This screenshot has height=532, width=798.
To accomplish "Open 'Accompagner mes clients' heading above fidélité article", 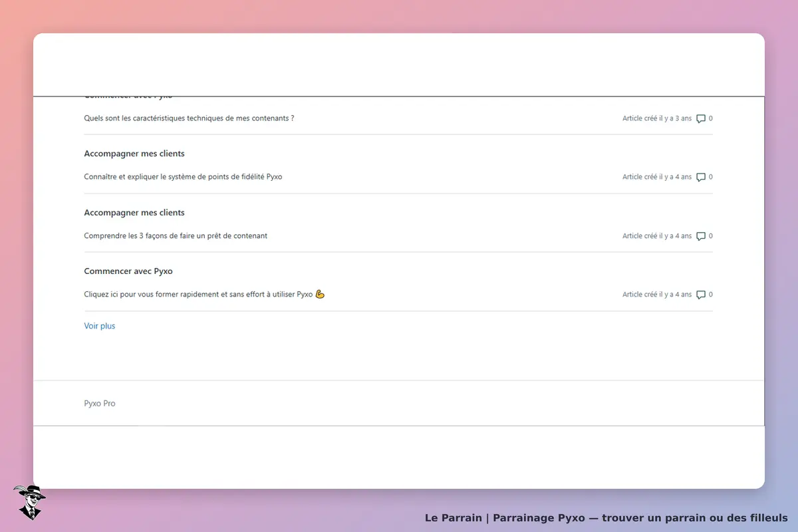I will [134, 154].
